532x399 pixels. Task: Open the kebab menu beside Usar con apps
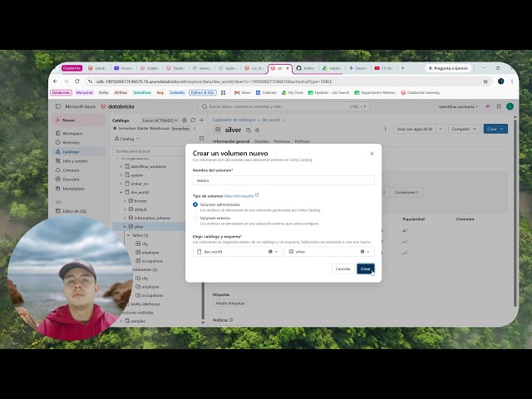pos(385,129)
